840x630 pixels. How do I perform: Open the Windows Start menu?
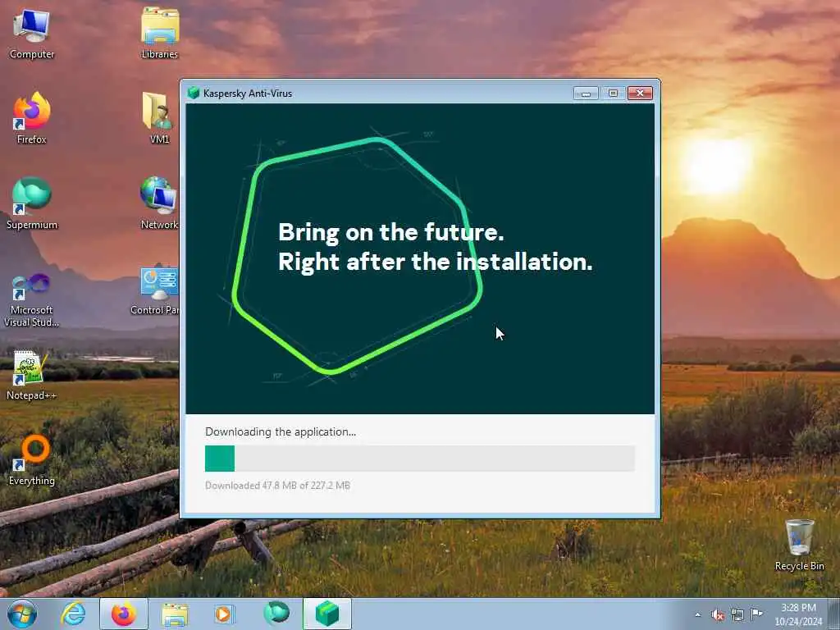pos(22,614)
